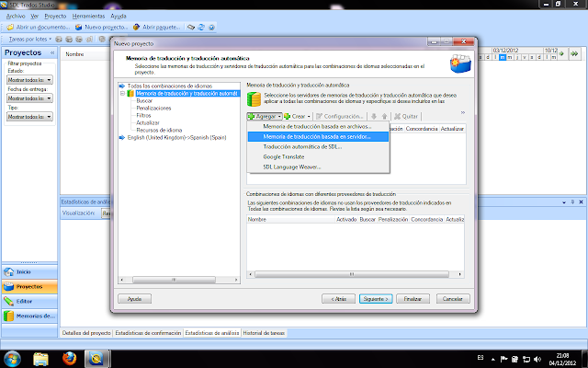Click SDL Trados Studio taskbar icon

click(96, 359)
